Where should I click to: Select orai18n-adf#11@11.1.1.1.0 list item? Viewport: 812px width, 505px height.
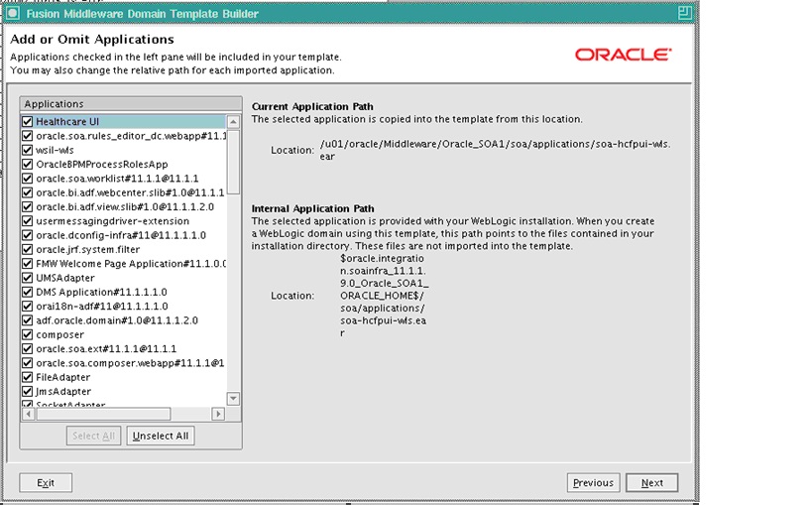102,306
